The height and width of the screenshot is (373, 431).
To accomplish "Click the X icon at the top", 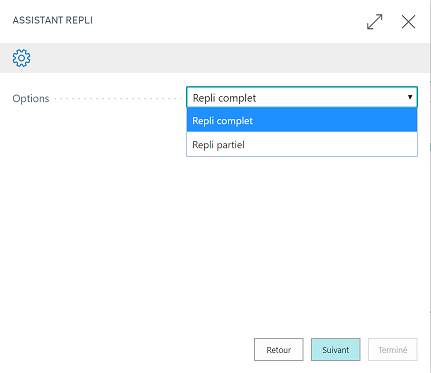I will click(x=408, y=22).
